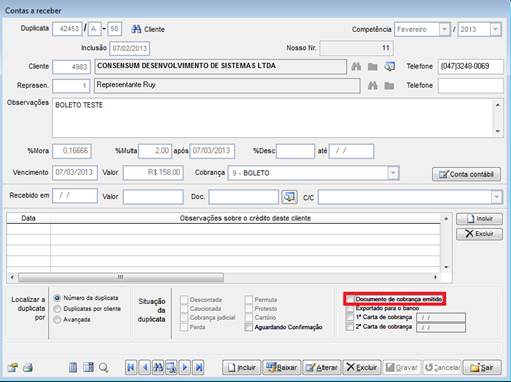Select Duplicatas por cliente radio option
This screenshot has width=511, height=382.
pyautogui.click(x=57, y=309)
